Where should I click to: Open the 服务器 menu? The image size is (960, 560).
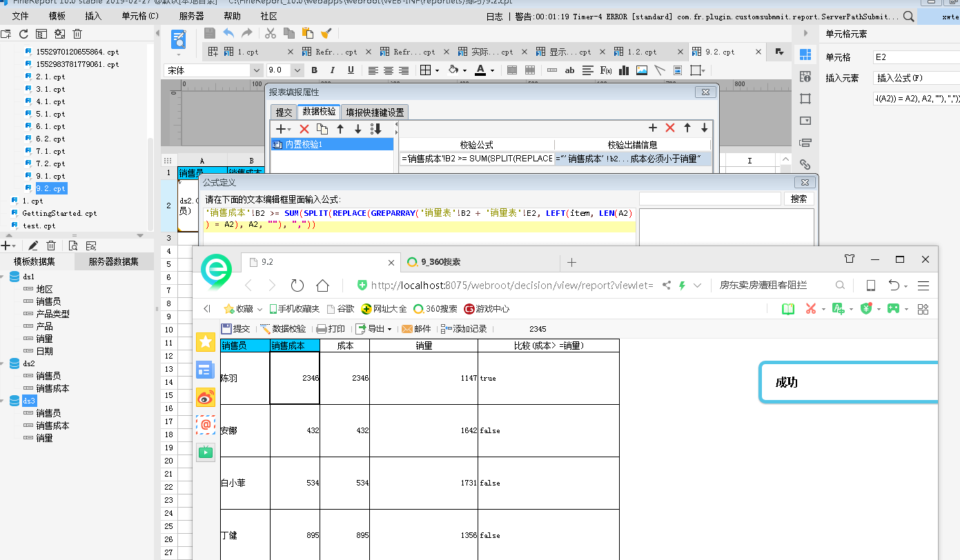coord(191,16)
